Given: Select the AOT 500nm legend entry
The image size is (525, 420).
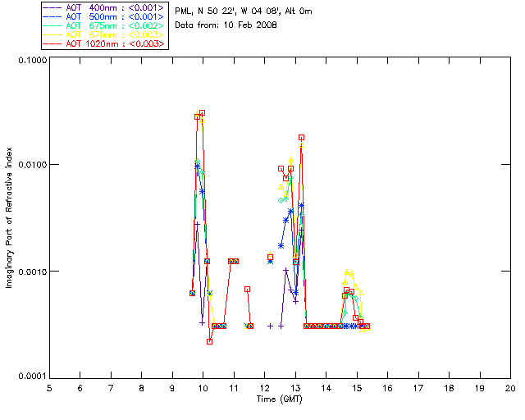Looking at the screenshot, I should click(x=105, y=16).
